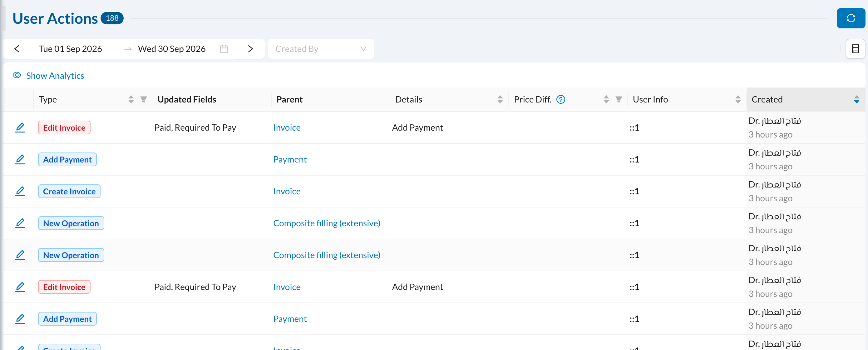Click the first New Operation type tag

[71, 223]
